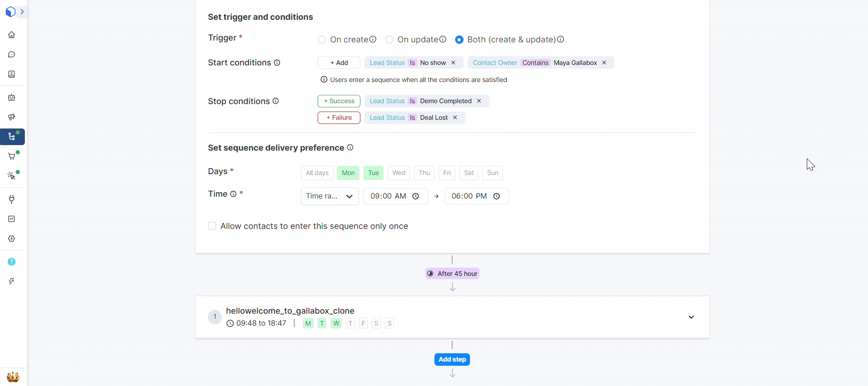Open the plug integrations icon
Viewport: 868px width, 386px height.
coord(12,199)
